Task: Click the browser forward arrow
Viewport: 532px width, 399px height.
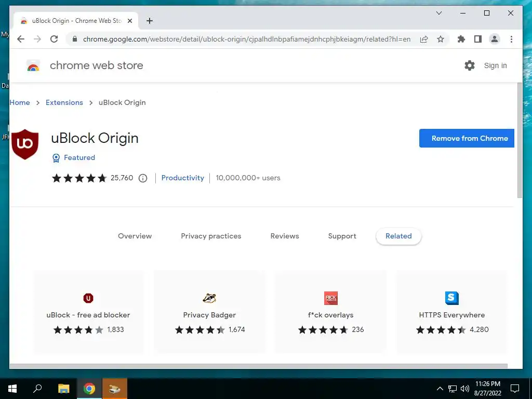Action: (37, 39)
